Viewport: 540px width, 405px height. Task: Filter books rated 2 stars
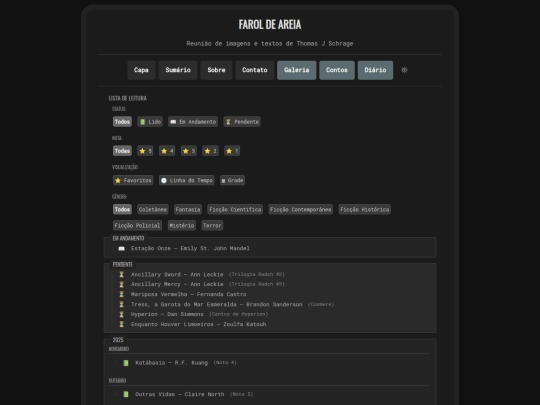tap(210, 151)
